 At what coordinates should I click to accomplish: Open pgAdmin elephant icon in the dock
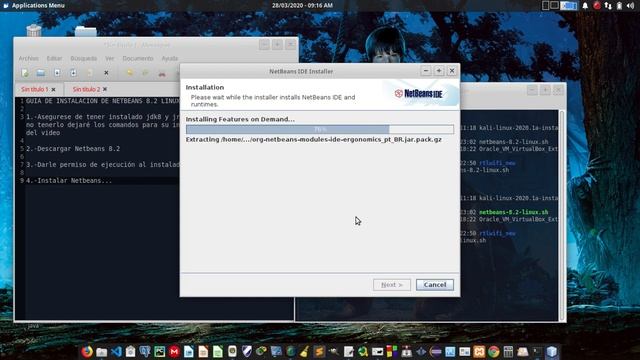pyautogui.click(x=145, y=351)
